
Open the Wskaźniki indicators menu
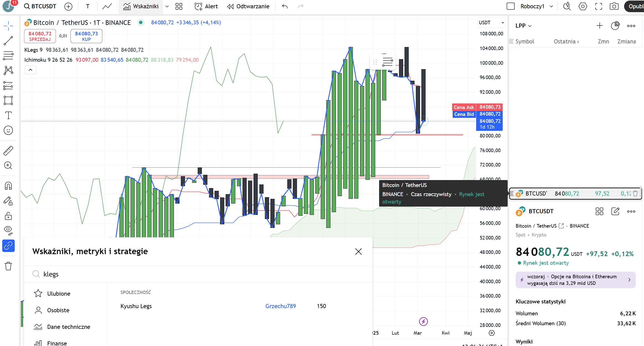point(141,6)
